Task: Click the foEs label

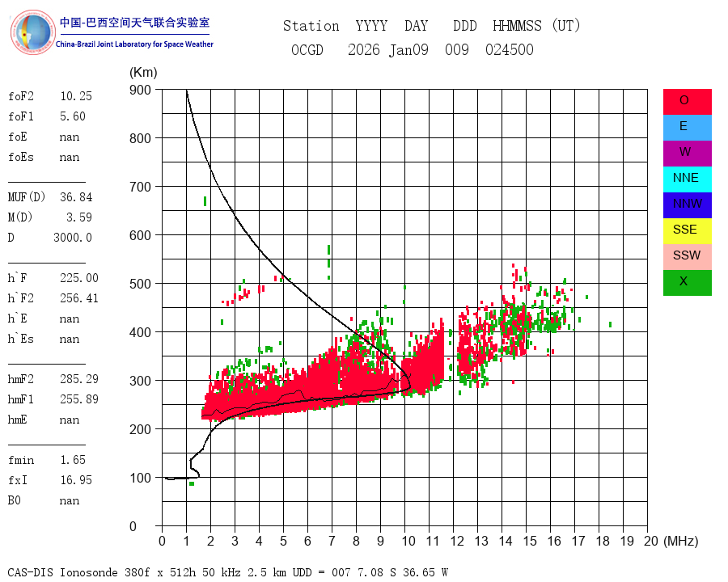Action: [x=21, y=157]
